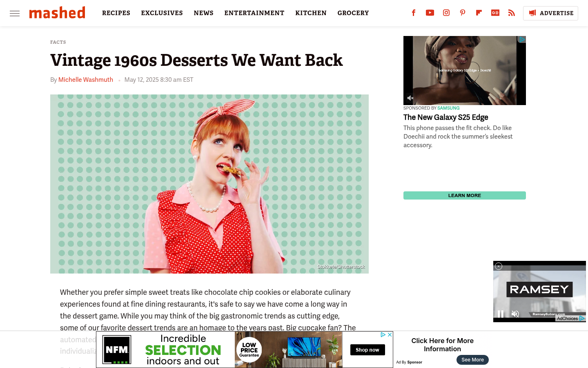Toggle sound on Ramsey video

pyautogui.click(x=515, y=314)
